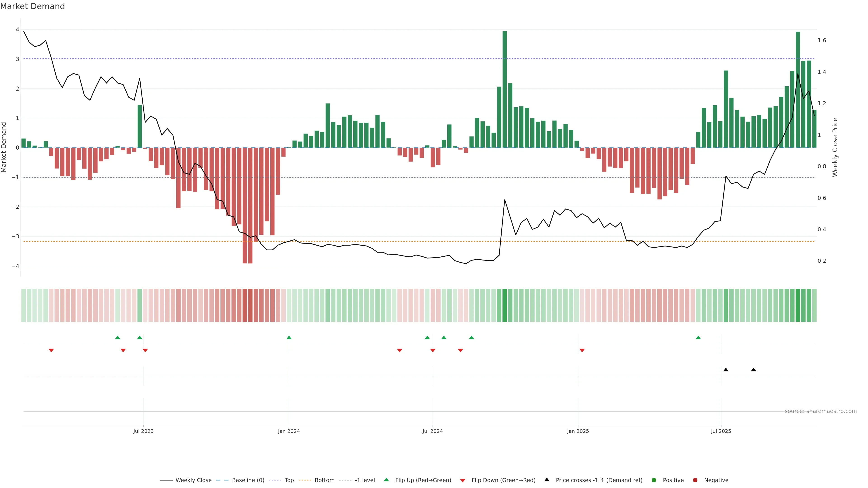Viewport: 868px width, 488px height.
Task: Click the Flip Down marker just after Jan 2025
Action: coord(582,351)
